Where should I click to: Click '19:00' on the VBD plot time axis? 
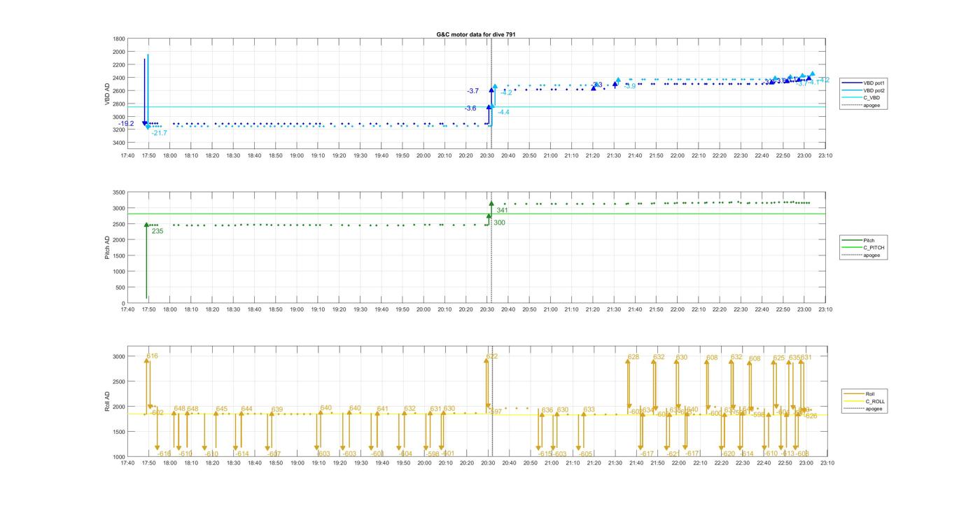[297, 155]
